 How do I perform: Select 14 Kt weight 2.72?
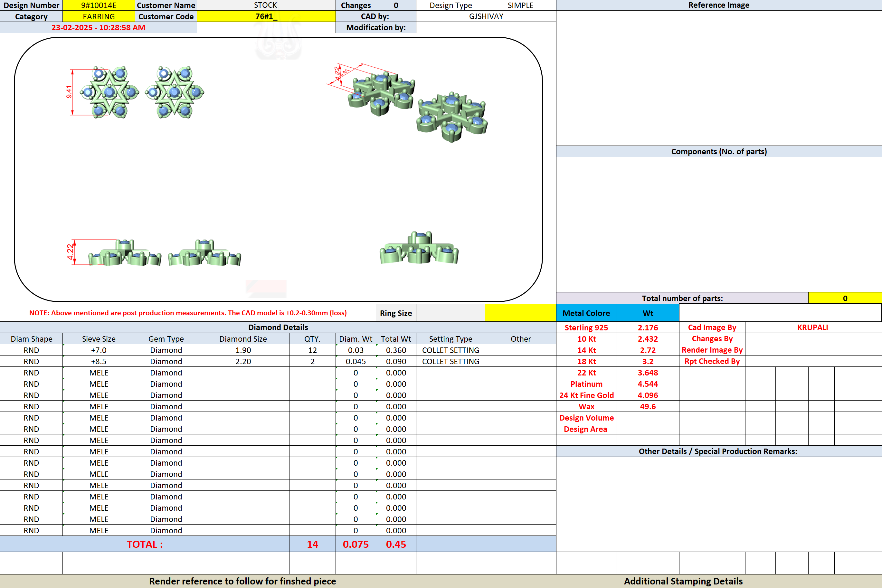[648, 350]
